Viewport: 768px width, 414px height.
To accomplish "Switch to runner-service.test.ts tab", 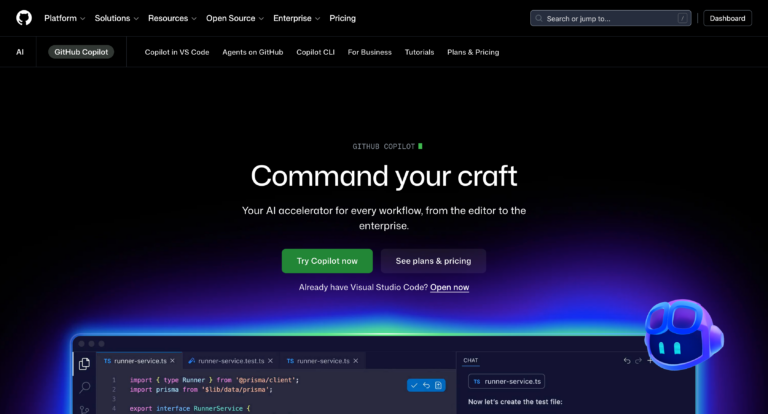I will tap(231, 361).
